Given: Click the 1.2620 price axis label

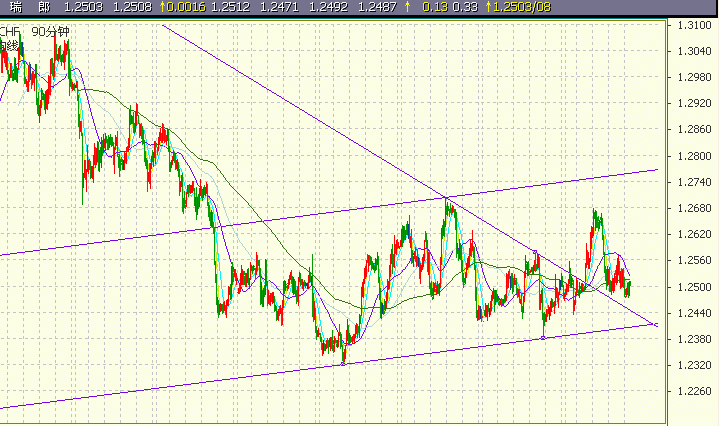Looking at the screenshot, I should tap(694, 235).
